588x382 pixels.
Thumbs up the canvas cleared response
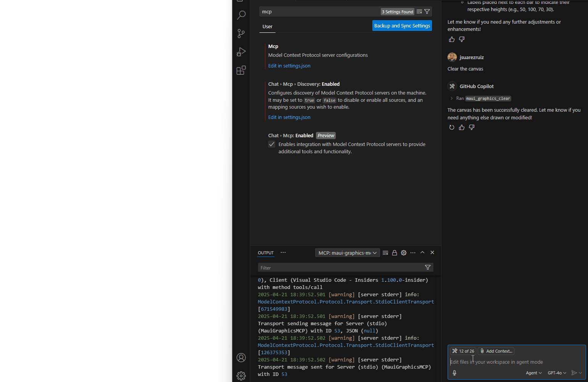coord(462,127)
